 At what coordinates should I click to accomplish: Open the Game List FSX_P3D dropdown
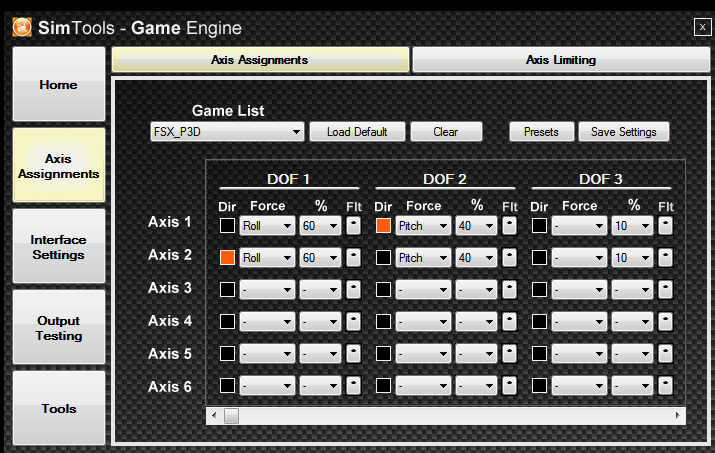227,132
